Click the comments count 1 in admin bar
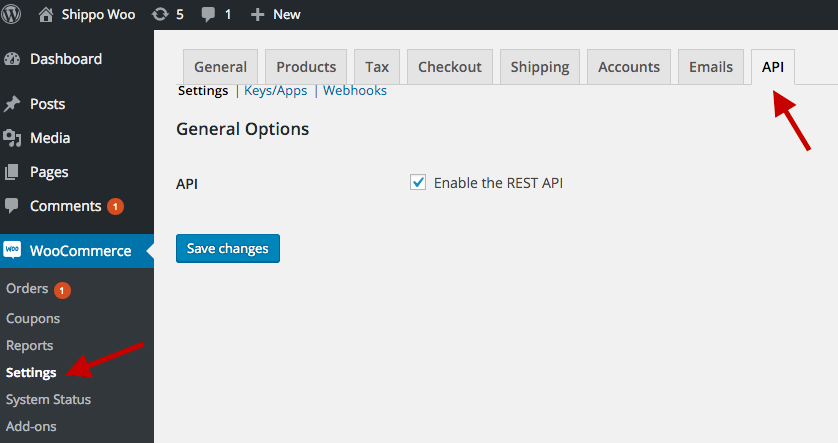 [x=228, y=14]
